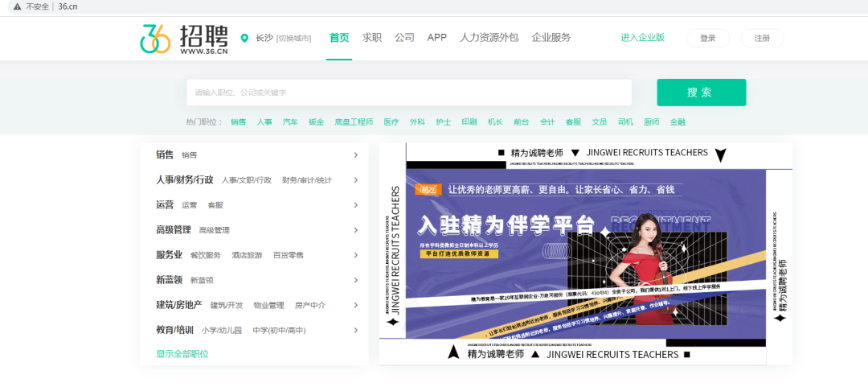
Task: Open the [切换城市] city switcher
Action: 294,39
